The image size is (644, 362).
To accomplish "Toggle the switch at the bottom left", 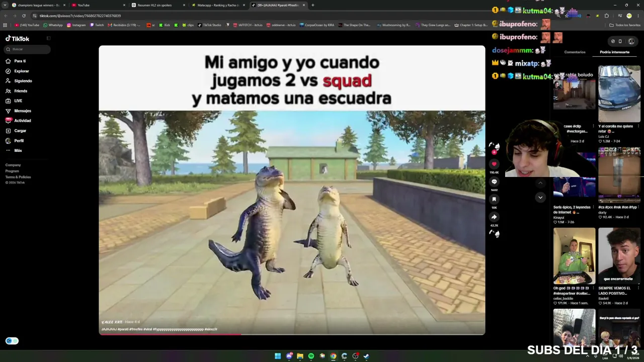I will 12,341.
